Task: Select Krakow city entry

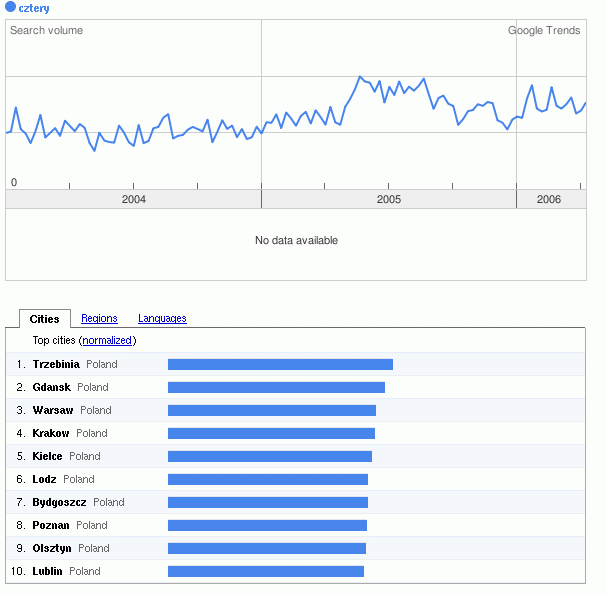Action: [51, 433]
